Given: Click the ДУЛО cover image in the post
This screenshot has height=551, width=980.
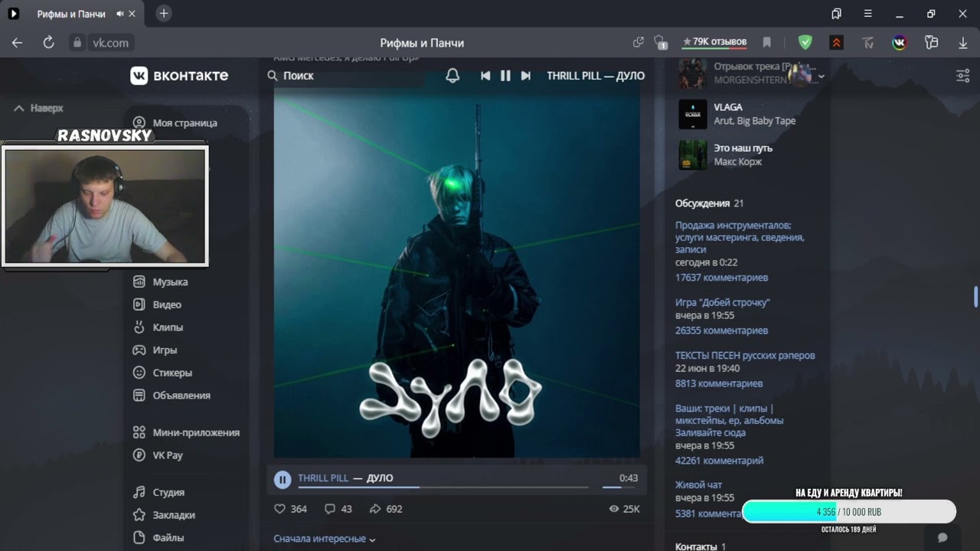Looking at the screenshot, I should (456, 274).
